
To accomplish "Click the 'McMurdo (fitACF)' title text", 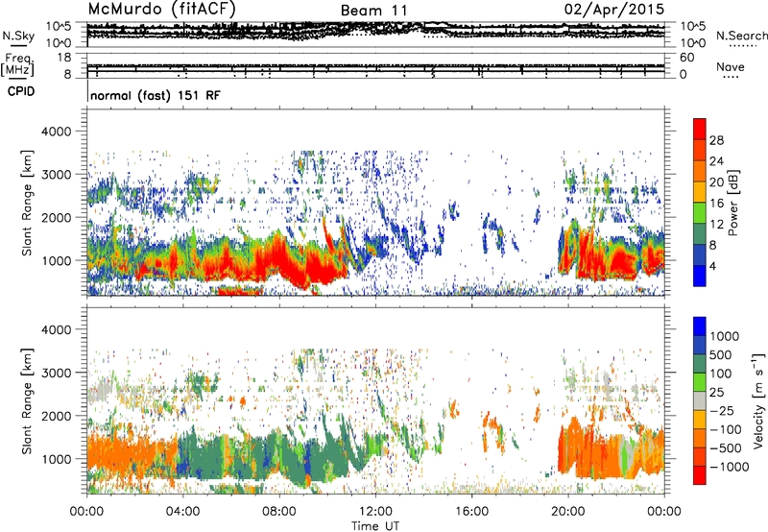I will coord(161,10).
